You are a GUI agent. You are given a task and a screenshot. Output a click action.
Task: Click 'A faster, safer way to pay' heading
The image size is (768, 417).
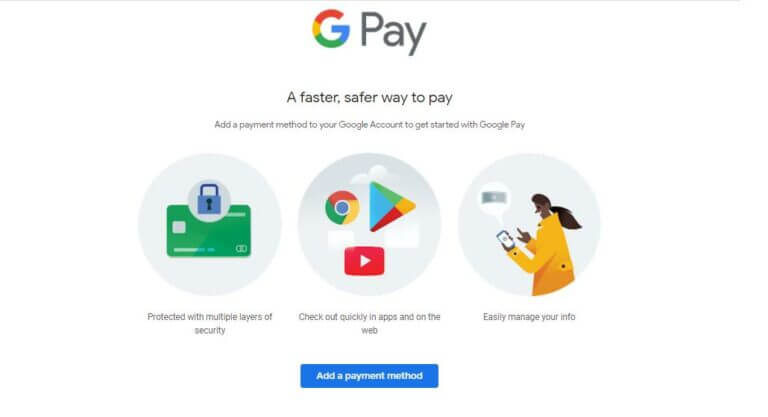click(x=369, y=98)
